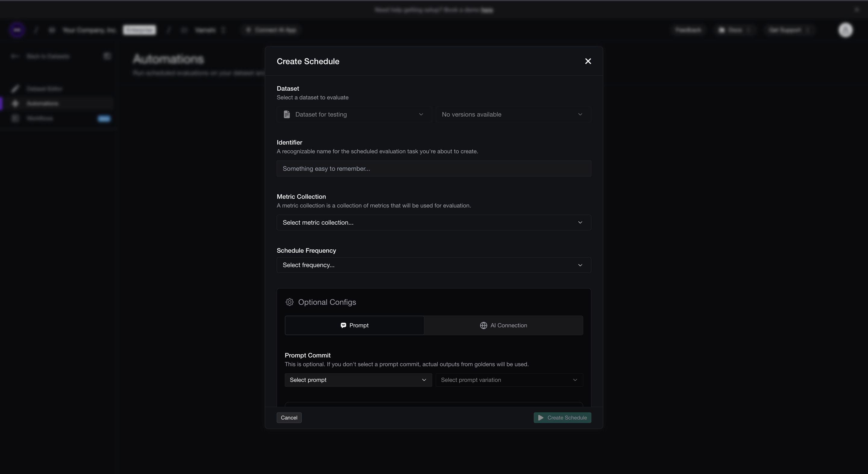Click the Cancel button

tap(289, 418)
